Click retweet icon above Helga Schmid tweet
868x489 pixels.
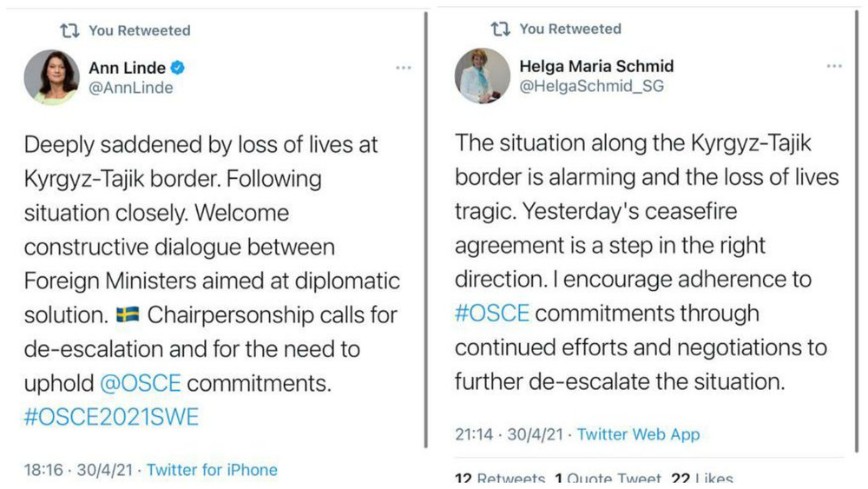click(x=501, y=29)
